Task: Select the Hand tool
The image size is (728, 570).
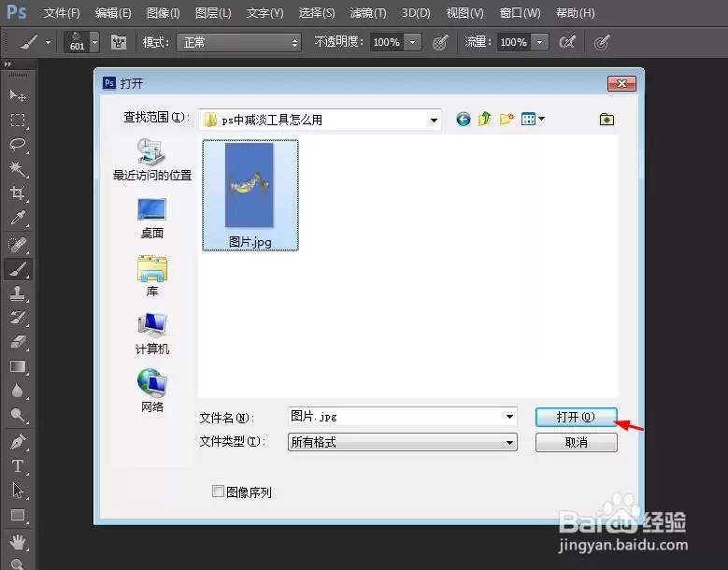Action: pyautogui.click(x=18, y=542)
